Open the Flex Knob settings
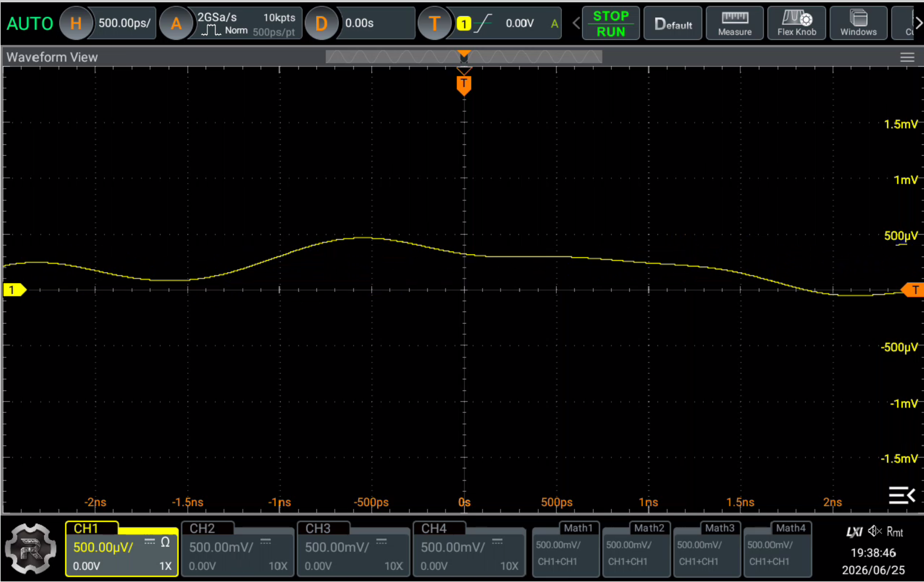 pos(797,23)
